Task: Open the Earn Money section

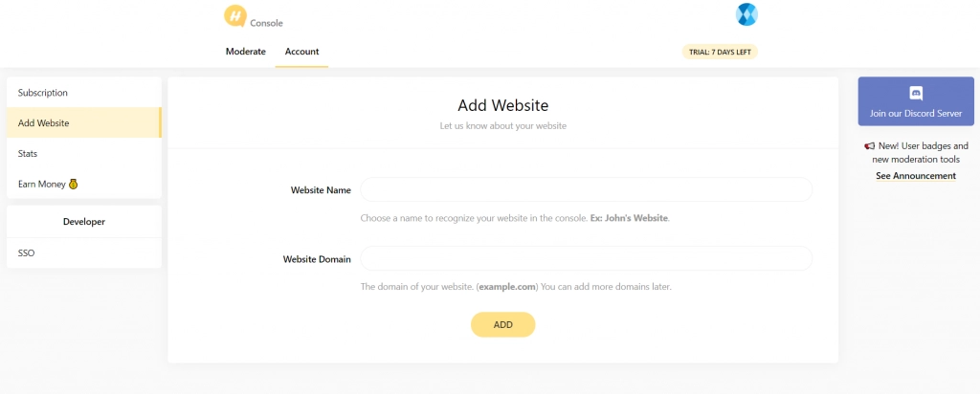Action: [84, 185]
